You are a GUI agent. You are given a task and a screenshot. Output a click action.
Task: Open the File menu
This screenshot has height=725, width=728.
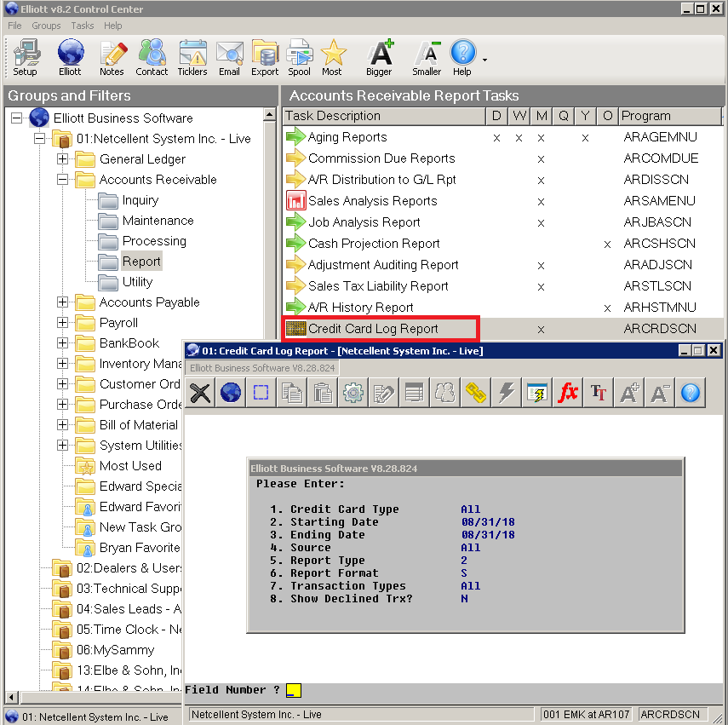tap(14, 26)
